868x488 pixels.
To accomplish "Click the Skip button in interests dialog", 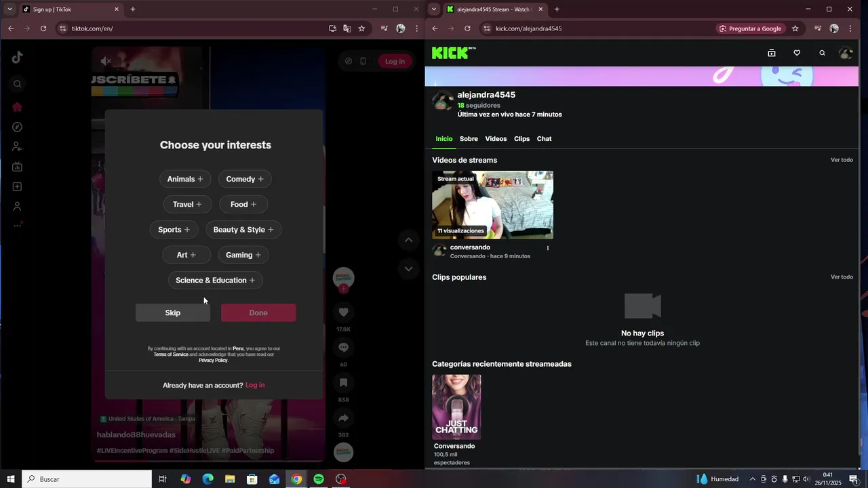I will 173,312.
